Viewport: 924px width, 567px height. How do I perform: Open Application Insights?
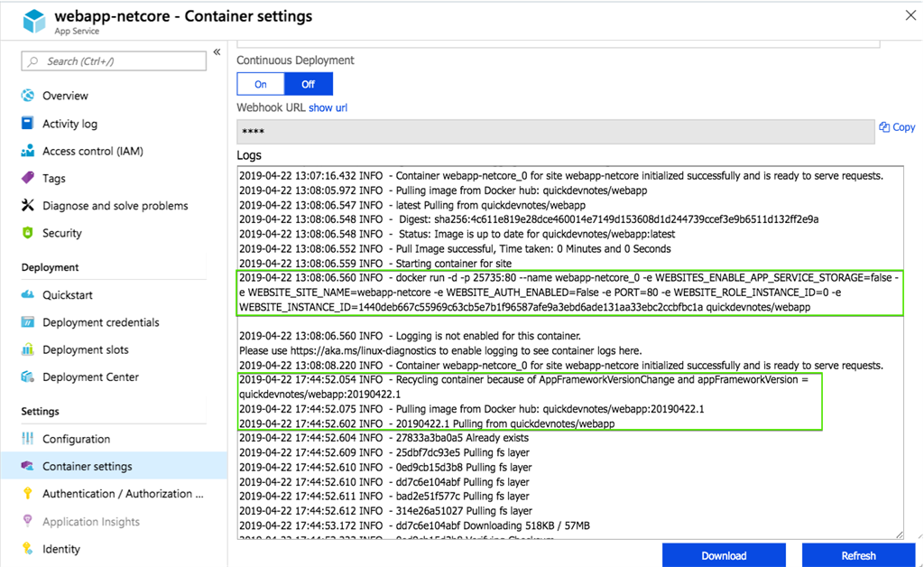pyautogui.click(x=89, y=521)
